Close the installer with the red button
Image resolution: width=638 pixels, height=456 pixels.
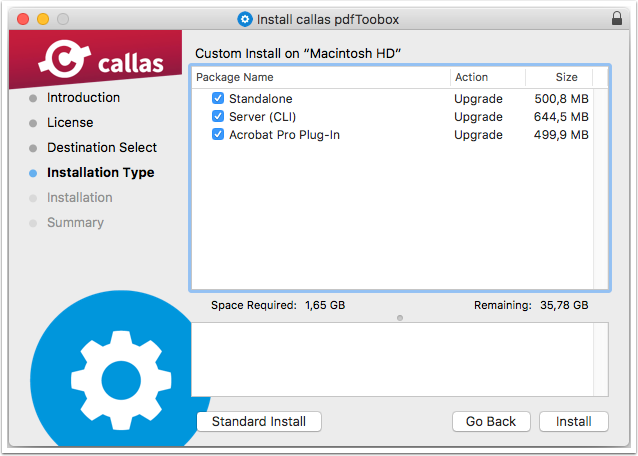coord(23,19)
